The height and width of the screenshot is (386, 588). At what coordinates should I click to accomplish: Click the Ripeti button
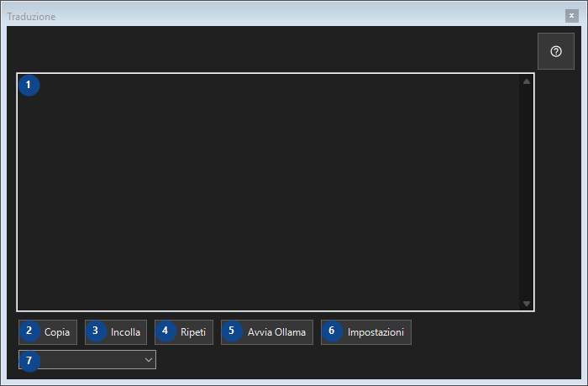tap(184, 332)
